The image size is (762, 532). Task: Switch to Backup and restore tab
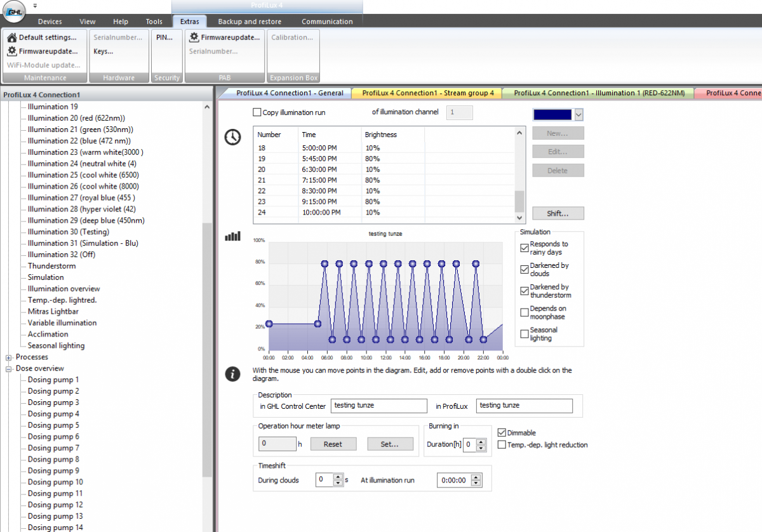[250, 22]
